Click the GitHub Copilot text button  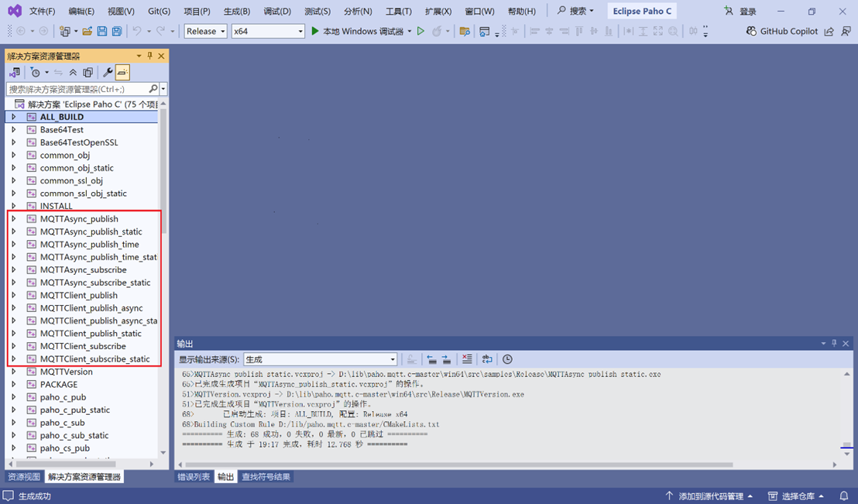788,31
